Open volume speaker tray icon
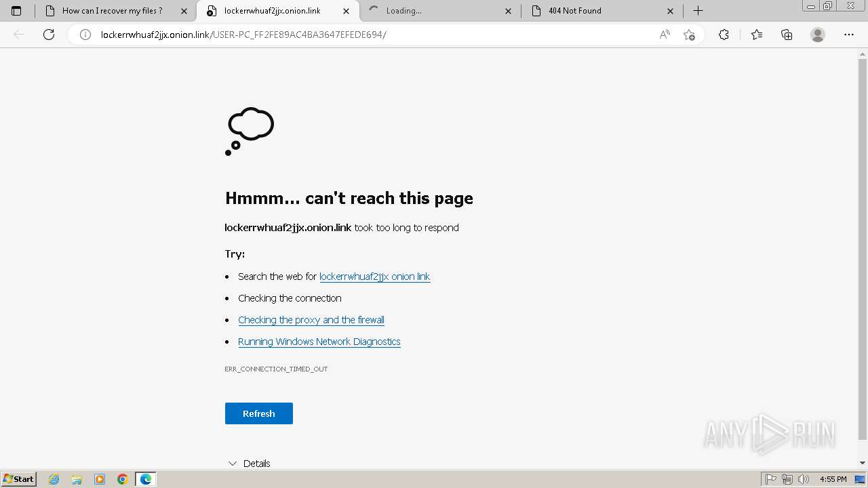Screen dimensions: 868x488 click(804, 479)
